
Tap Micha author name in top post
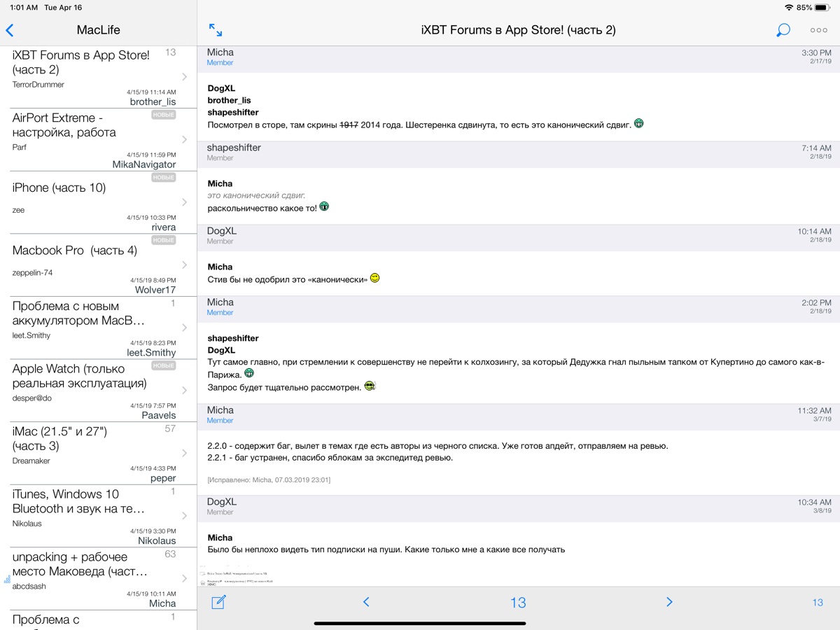tap(220, 52)
